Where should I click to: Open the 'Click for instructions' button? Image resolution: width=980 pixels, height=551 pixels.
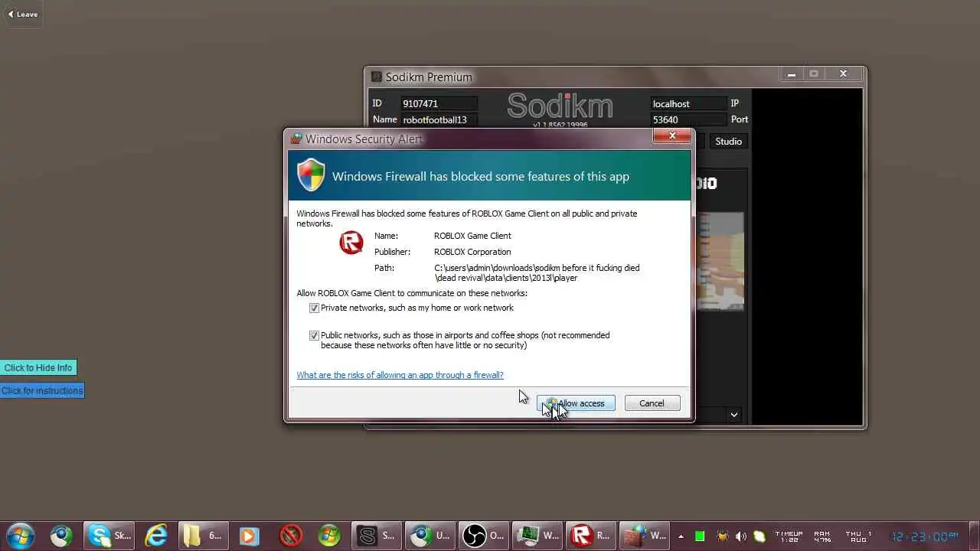[x=42, y=391]
